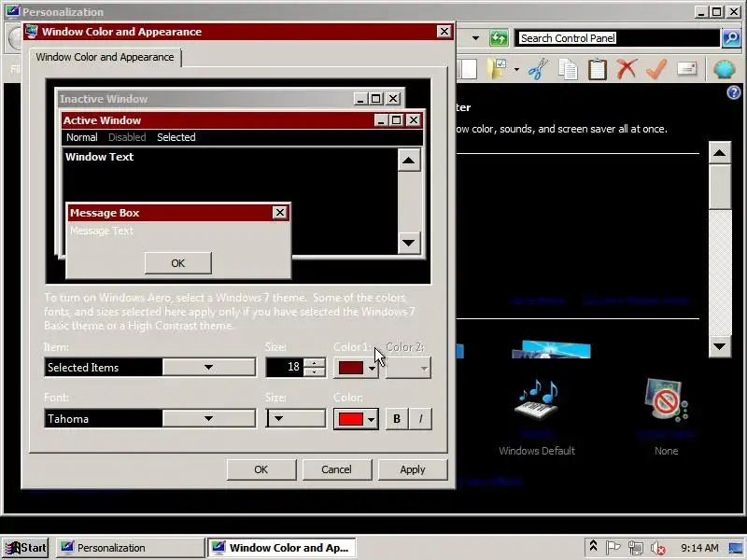Switch to the Personalization taskbar button
The height and width of the screenshot is (560, 747).
pyautogui.click(x=130, y=548)
